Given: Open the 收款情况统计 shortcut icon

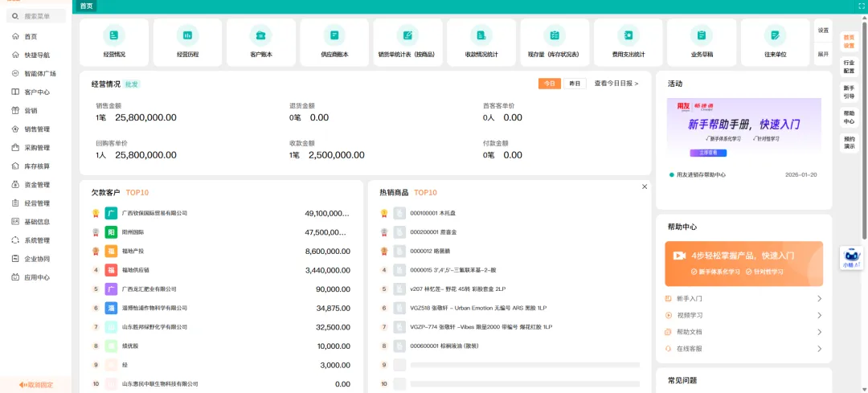Looking at the screenshot, I should tap(481, 35).
